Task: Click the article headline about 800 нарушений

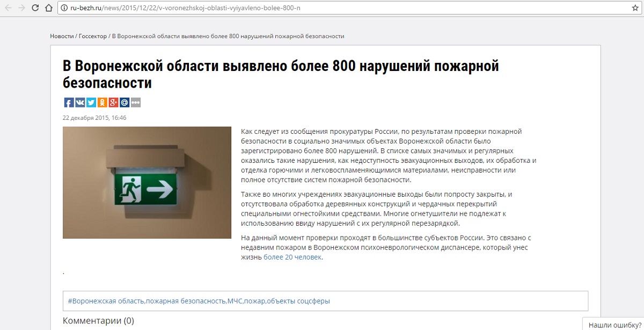Action: point(281,75)
